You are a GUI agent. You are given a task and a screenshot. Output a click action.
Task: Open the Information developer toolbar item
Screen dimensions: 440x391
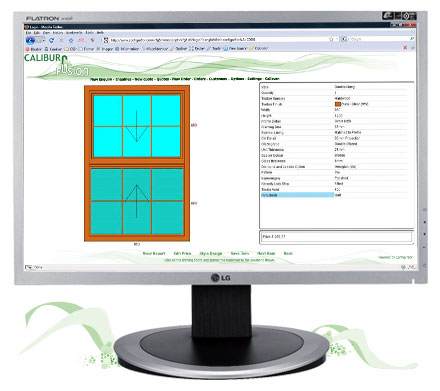coord(127,49)
